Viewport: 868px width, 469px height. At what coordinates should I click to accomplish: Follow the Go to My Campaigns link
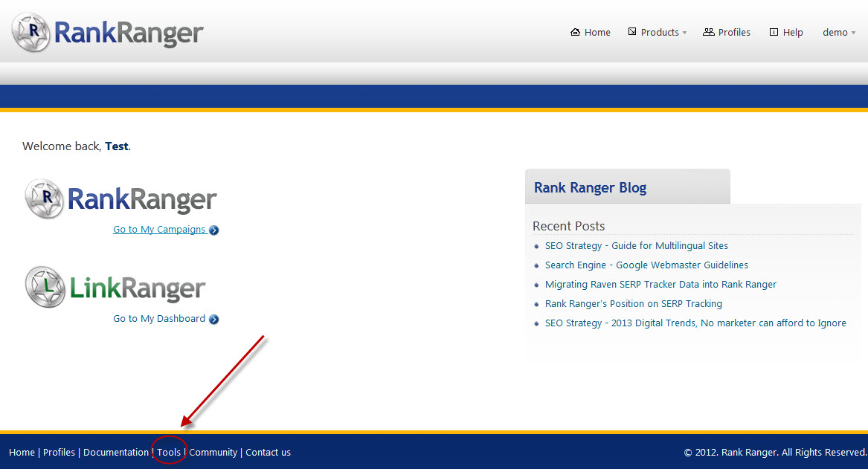pos(159,229)
